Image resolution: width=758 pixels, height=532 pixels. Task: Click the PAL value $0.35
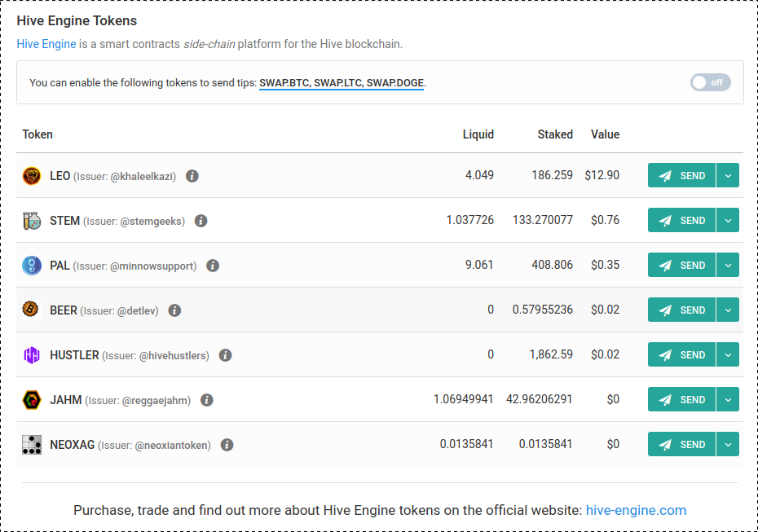tap(605, 265)
